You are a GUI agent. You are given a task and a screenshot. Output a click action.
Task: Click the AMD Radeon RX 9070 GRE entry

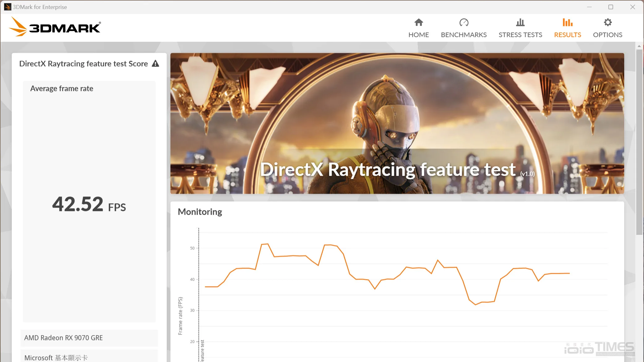[89, 338]
